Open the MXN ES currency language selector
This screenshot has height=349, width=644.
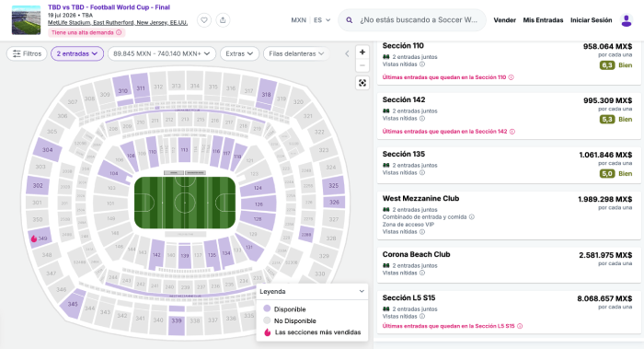pyautogui.click(x=311, y=19)
